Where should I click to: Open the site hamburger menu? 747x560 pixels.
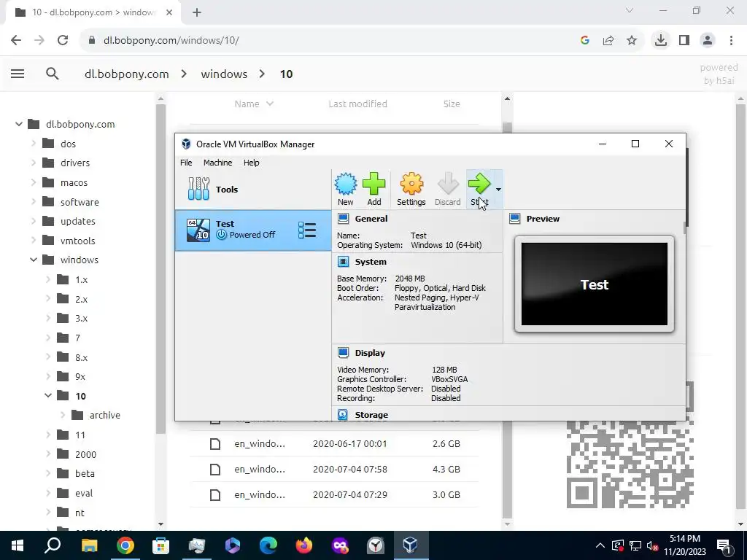pyautogui.click(x=18, y=74)
